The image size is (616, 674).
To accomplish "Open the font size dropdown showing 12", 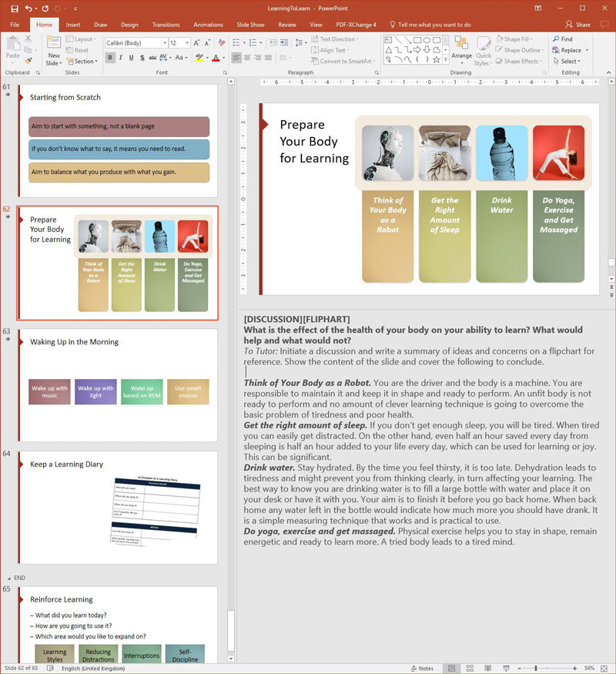I will click(x=187, y=43).
